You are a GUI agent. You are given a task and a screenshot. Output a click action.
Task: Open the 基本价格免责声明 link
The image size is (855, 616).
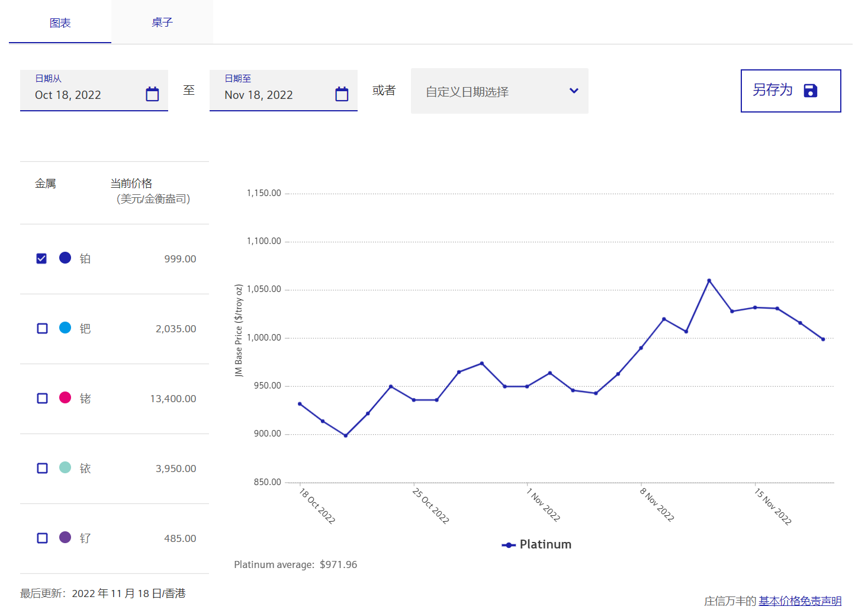(x=800, y=601)
